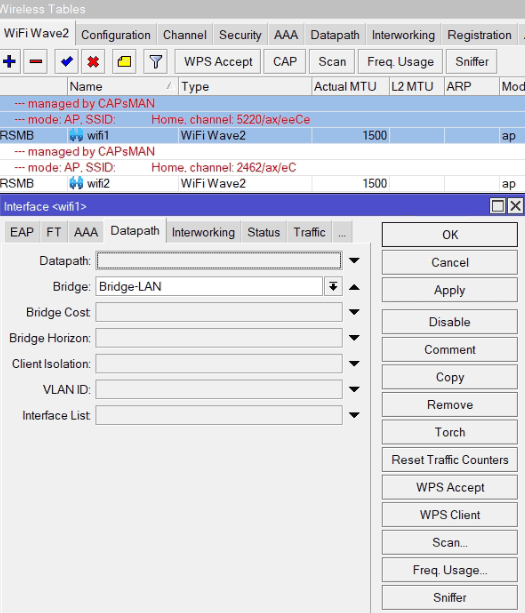Click the toolbar Freq. Usage button
Image resolution: width=525 pixels, height=613 pixels.
[x=400, y=61]
